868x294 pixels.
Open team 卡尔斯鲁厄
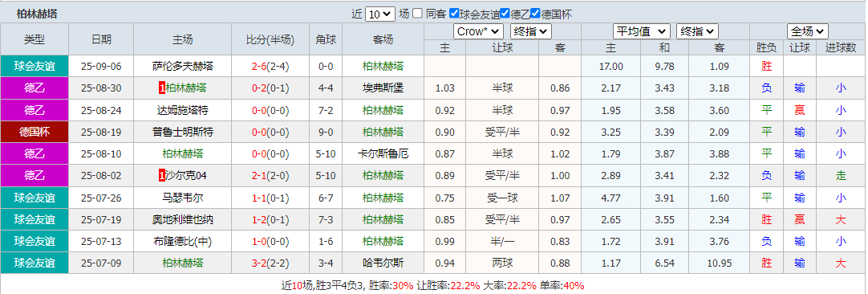tap(383, 153)
